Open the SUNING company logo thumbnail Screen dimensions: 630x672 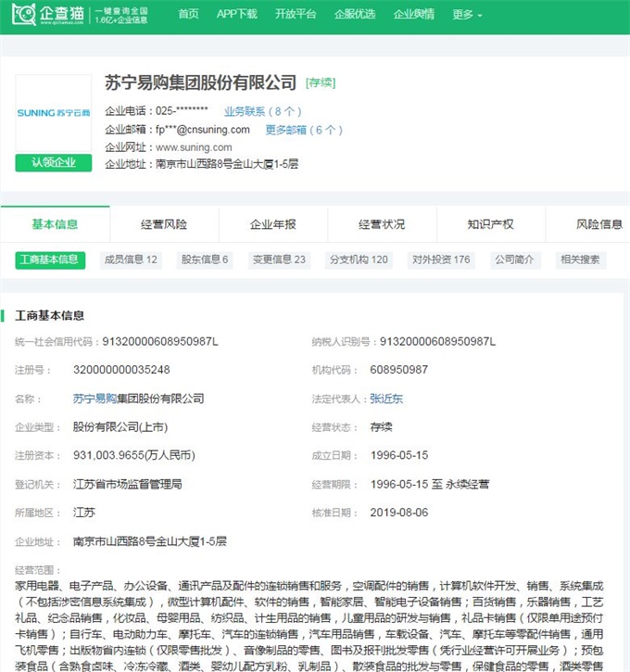[x=54, y=113]
